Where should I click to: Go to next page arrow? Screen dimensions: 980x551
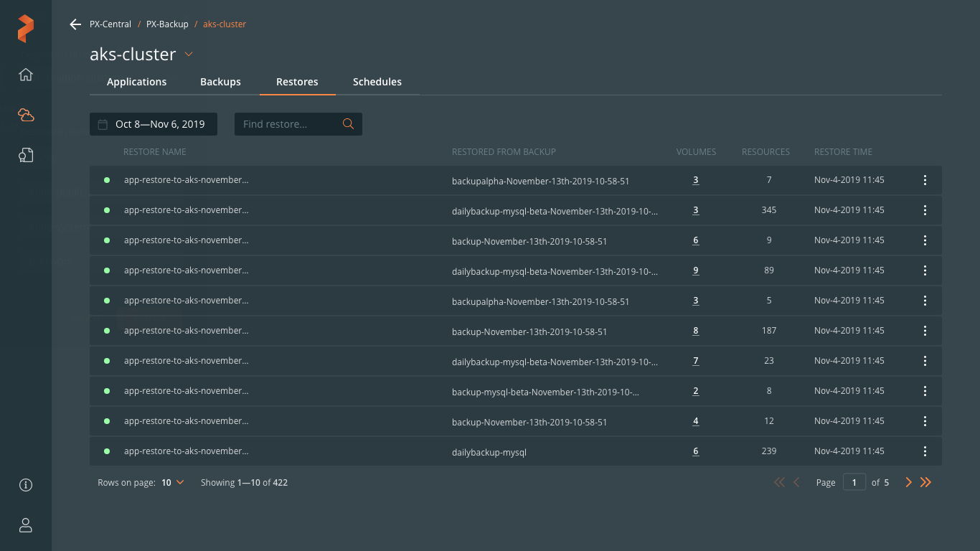coord(908,483)
